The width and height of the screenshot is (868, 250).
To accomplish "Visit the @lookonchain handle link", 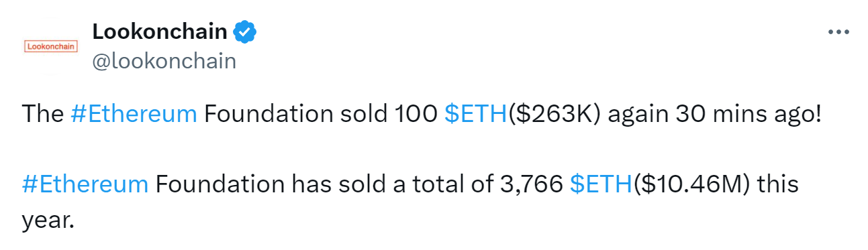I will pos(164,61).
